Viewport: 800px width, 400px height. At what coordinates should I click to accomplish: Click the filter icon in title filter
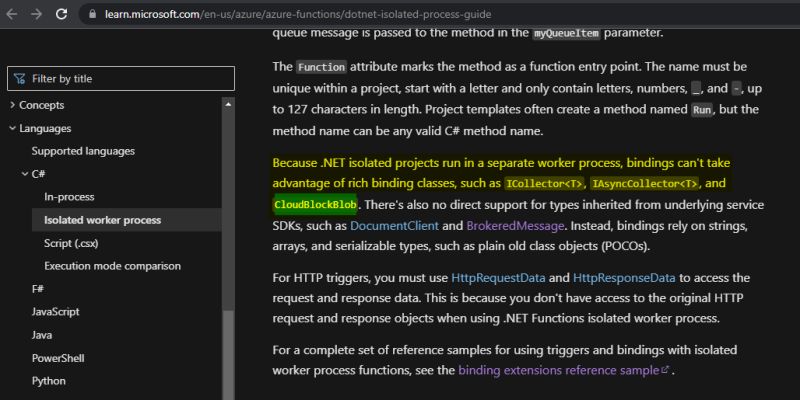(x=19, y=79)
